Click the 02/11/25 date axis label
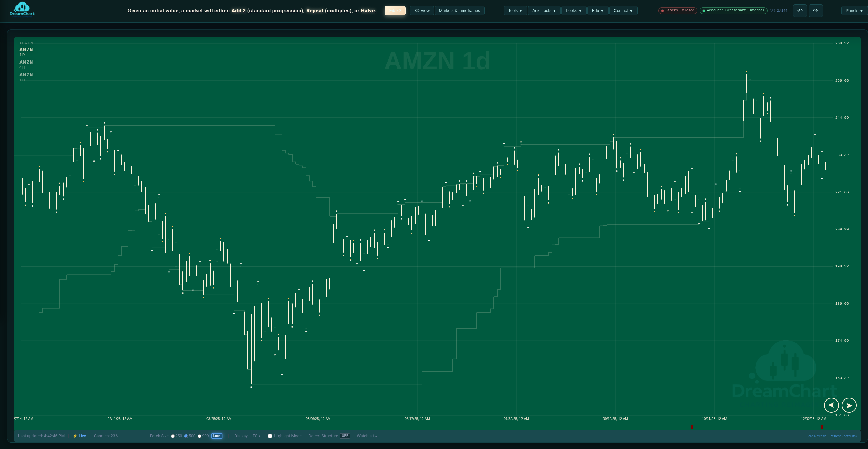868x449 pixels. tap(120, 419)
